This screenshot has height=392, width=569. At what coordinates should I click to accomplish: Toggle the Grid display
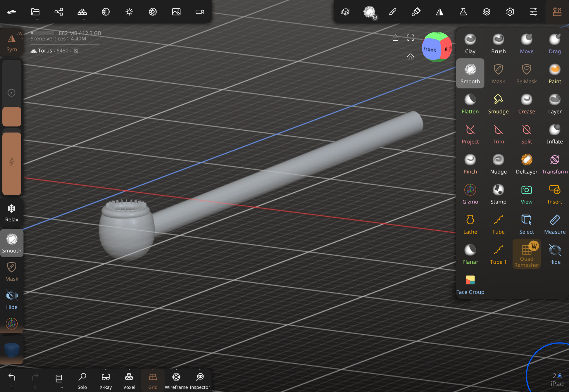pos(153,380)
